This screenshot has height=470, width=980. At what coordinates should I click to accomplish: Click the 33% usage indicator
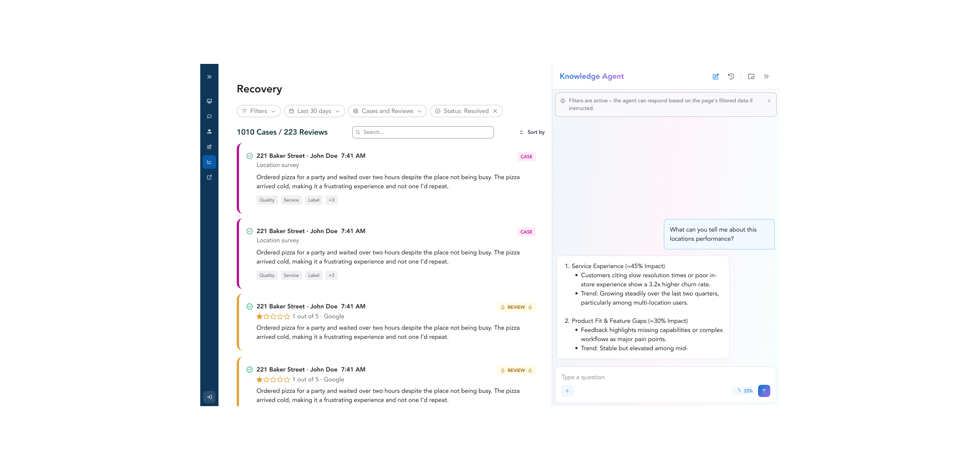(744, 391)
